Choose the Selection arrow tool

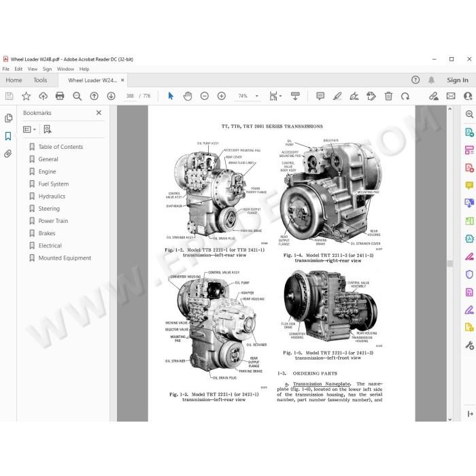(x=171, y=96)
